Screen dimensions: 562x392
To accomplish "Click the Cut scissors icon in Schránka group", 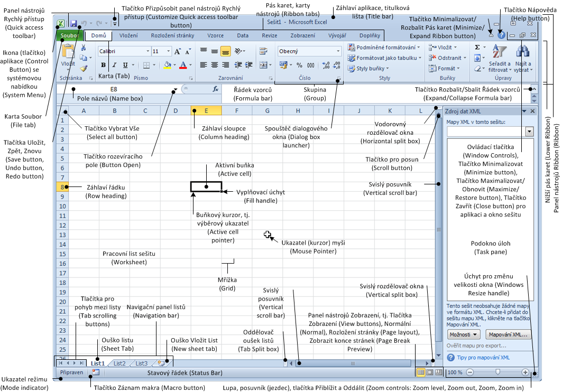I will pos(83,48).
